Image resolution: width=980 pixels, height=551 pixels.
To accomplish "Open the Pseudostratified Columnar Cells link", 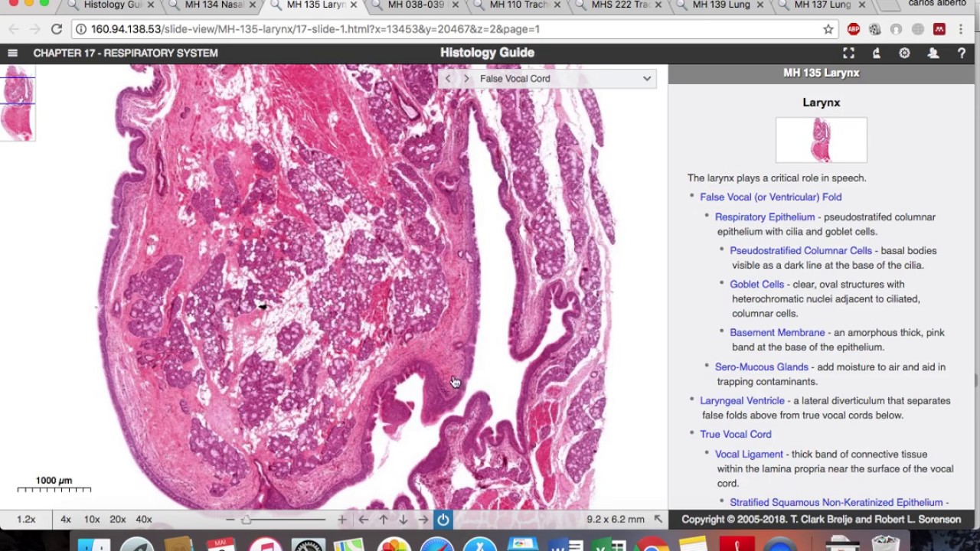I will pos(801,250).
